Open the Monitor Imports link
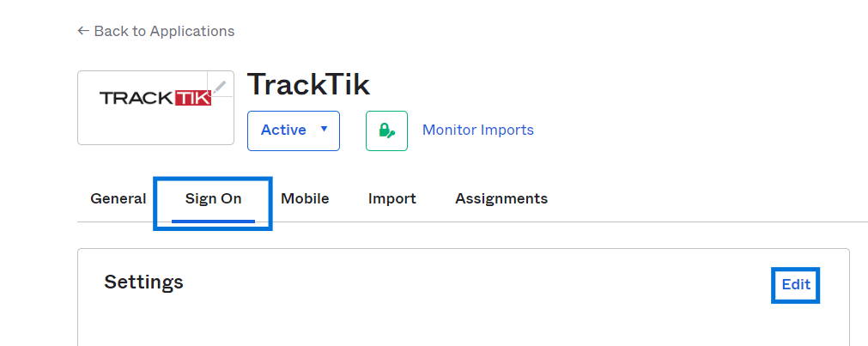This screenshot has width=868, height=346. pos(477,131)
